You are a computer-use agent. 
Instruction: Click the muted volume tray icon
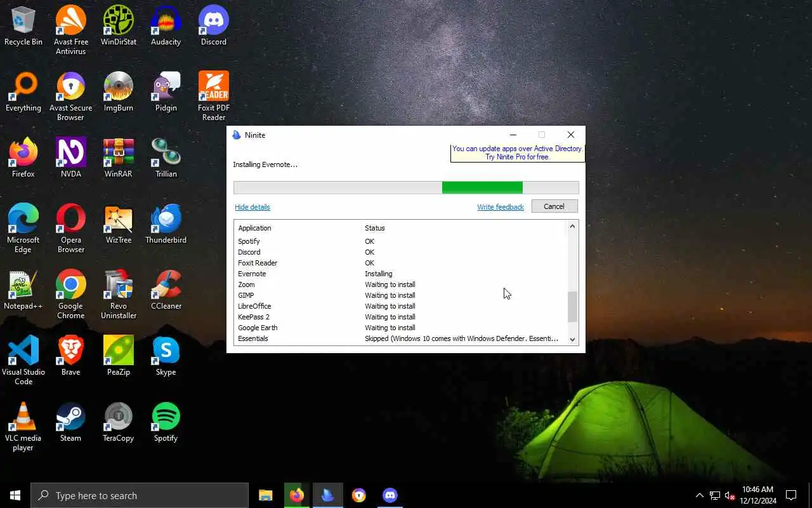click(x=730, y=495)
